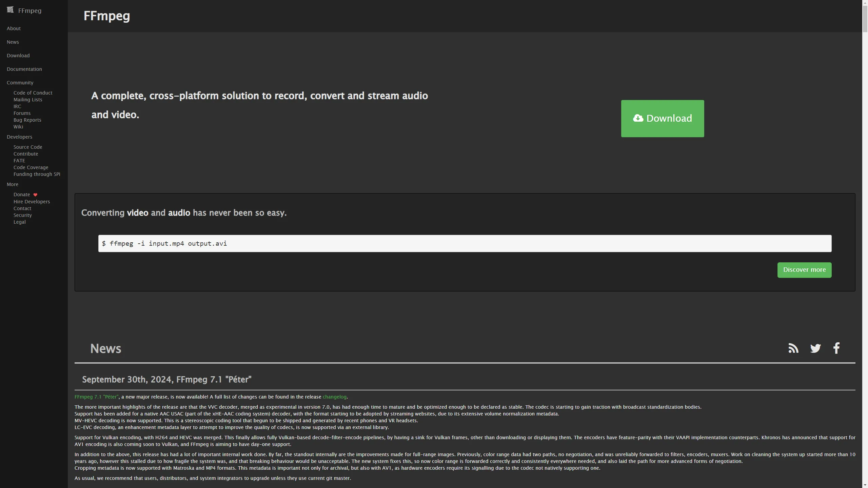Click the News section heading
The width and height of the screenshot is (868, 488).
pyautogui.click(x=106, y=348)
